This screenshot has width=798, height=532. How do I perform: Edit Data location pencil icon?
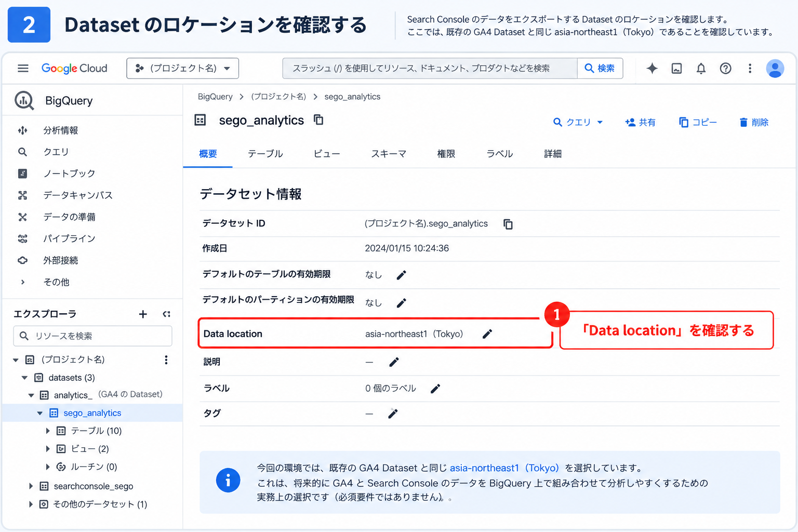(487, 334)
